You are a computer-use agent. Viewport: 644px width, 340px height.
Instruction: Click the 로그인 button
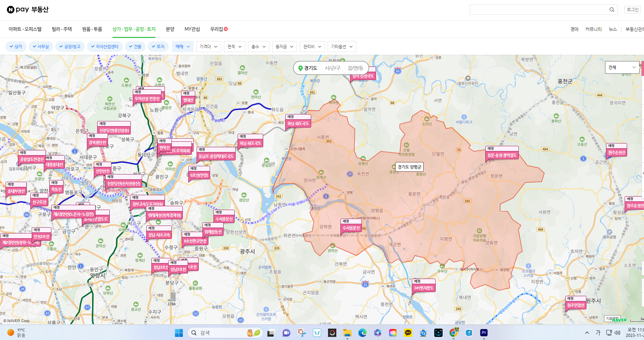(632, 10)
